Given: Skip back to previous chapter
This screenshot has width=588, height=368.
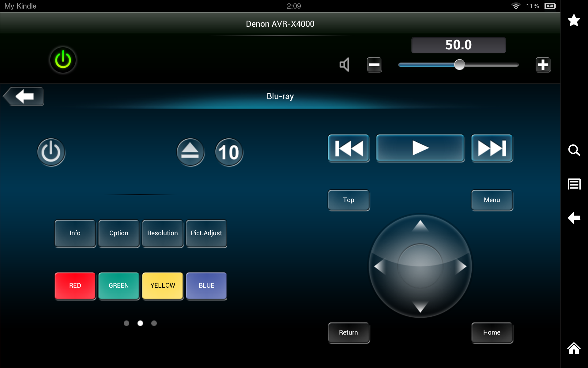Looking at the screenshot, I should click(x=349, y=148).
